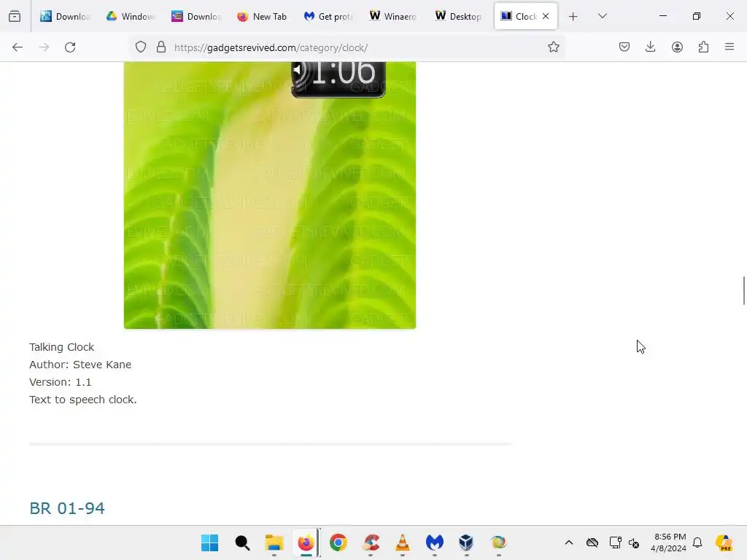The image size is (747, 560).
Task: Switch to the Desktop tab
Action: tap(459, 16)
